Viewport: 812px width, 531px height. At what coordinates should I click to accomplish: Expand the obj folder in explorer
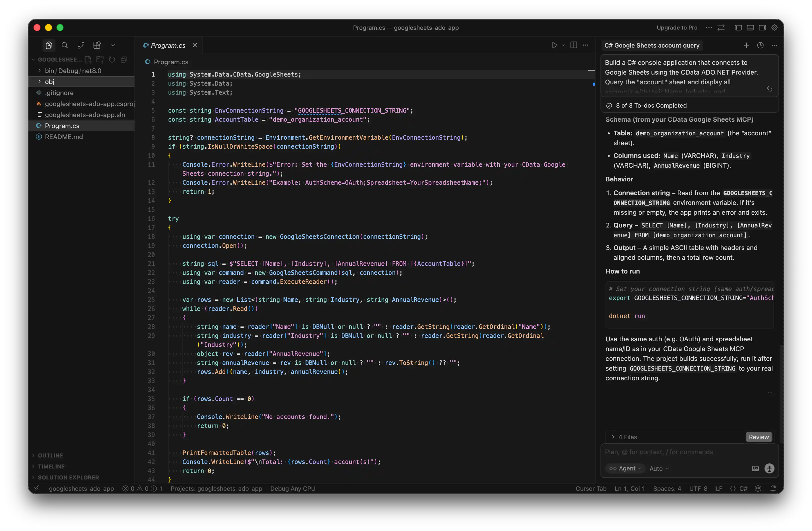pos(49,82)
